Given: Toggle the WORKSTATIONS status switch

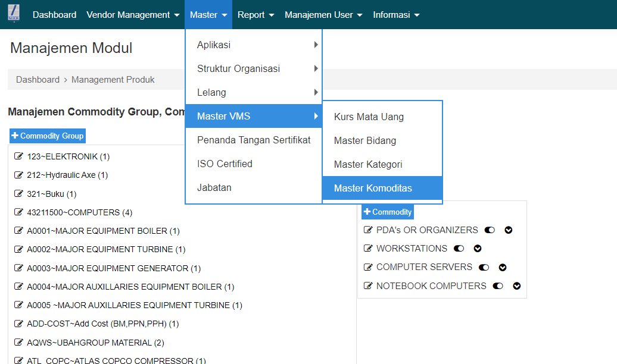Looking at the screenshot, I should (459, 249).
